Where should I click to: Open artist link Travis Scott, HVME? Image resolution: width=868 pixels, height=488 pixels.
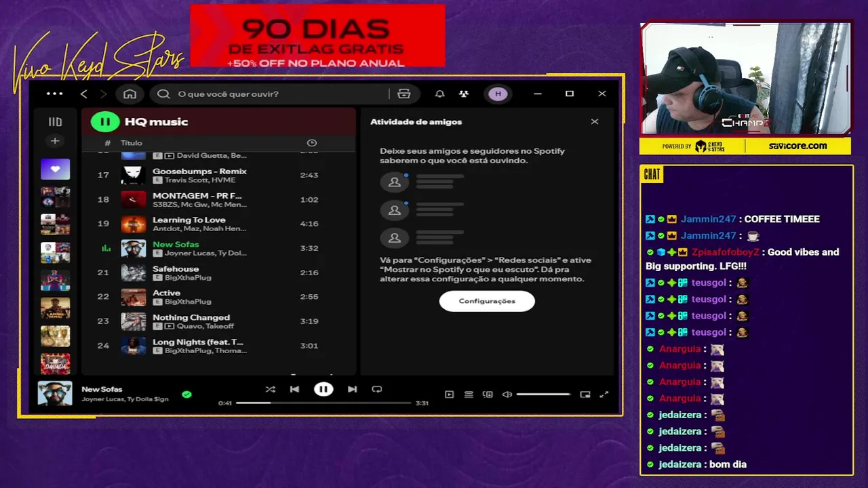(200, 180)
